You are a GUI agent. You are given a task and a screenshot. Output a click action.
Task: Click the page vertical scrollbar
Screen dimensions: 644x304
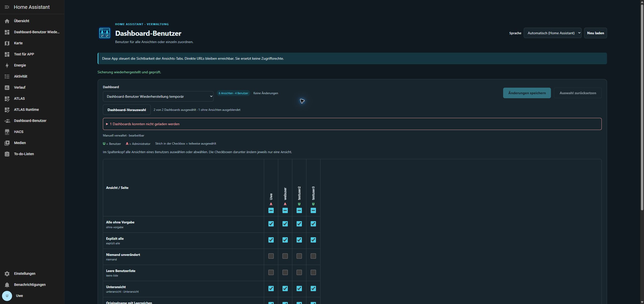tap(642, 108)
